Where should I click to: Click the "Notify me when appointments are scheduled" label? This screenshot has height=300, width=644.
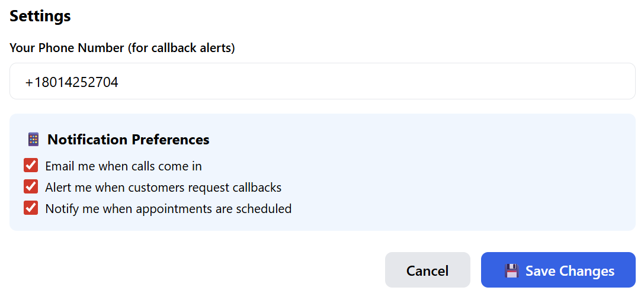(x=168, y=209)
